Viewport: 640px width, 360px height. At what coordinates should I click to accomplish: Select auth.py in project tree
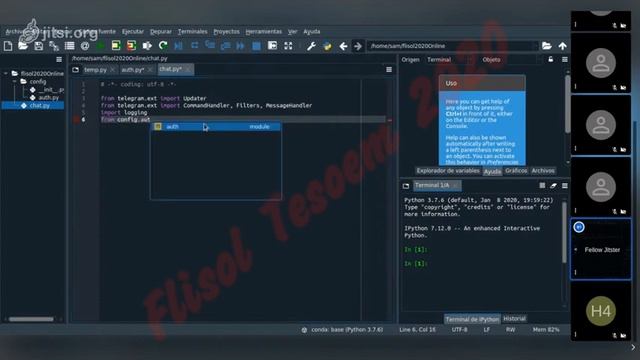[49, 98]
